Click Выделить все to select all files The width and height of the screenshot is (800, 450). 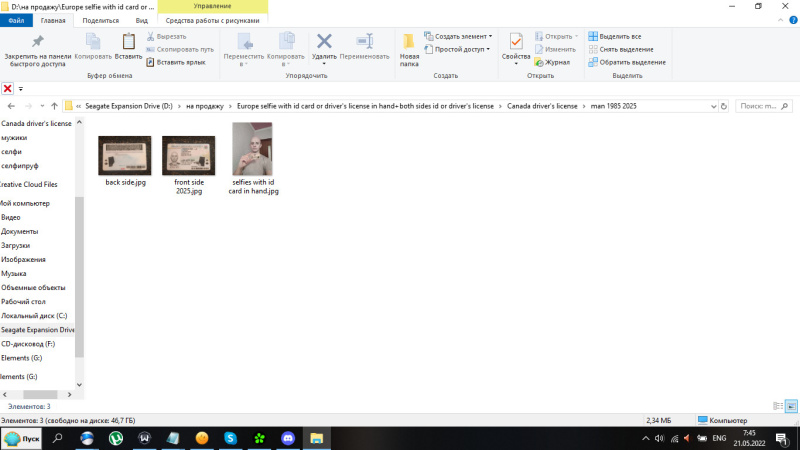(x=614, y=36)
